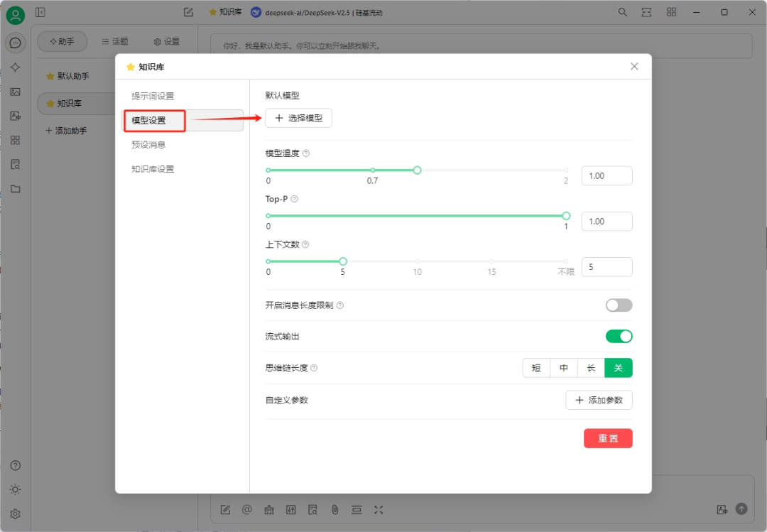Click the expand input fullscreen icon

click(x=379, y=510)
